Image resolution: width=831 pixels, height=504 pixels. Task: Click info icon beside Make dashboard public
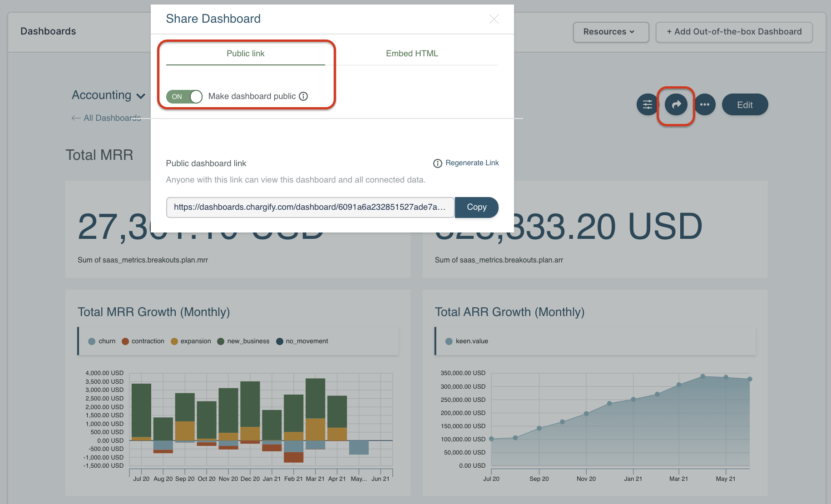[x=303, y=96]
